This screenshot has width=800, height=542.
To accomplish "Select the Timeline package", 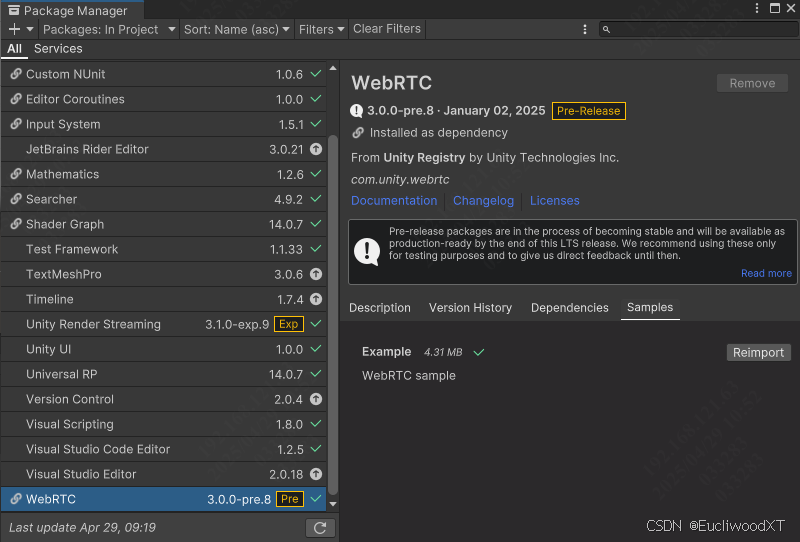I will click(x=164, y=299).
